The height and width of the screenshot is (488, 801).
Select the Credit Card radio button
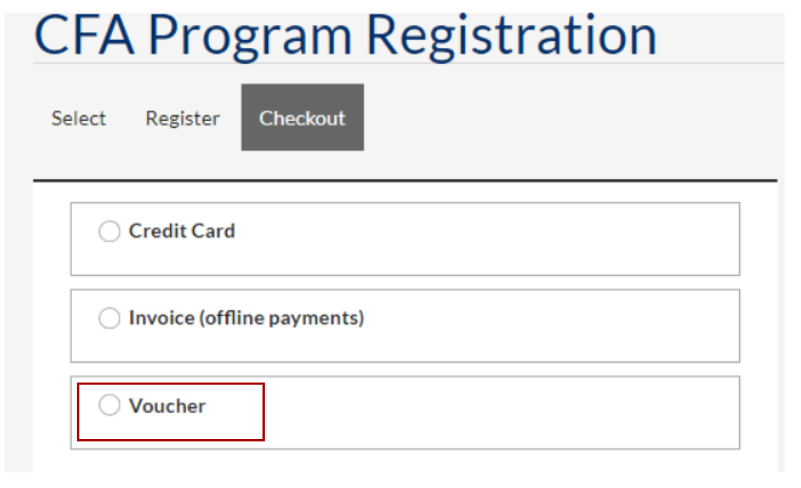pos(109,232)
